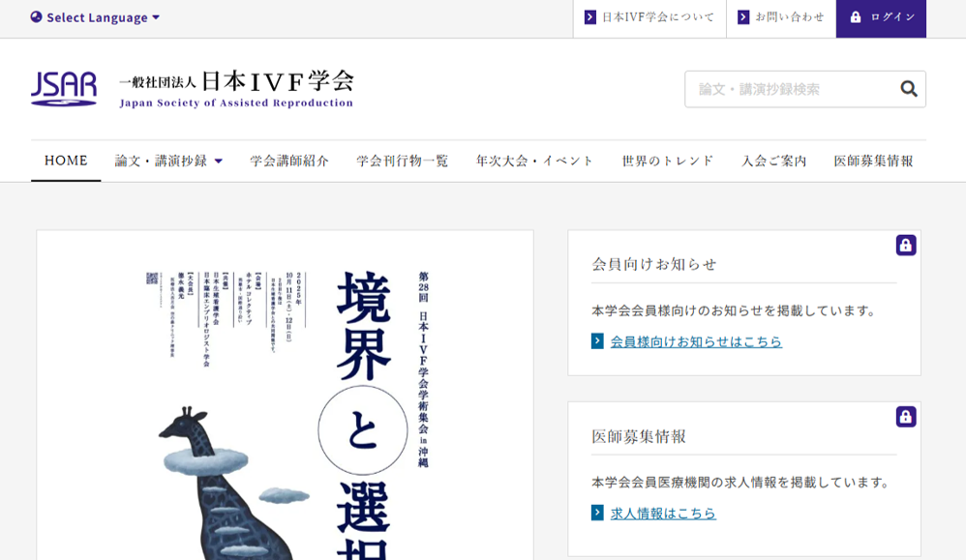966x560 pixels.
Task: Open the 会員様向けお知らせはこちら link
Action: [x=696, y=341]
